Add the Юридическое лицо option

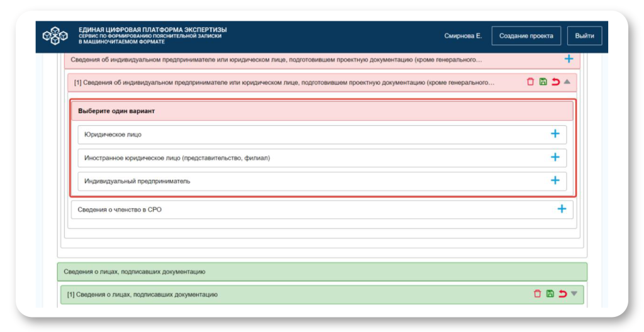point(555,133)
